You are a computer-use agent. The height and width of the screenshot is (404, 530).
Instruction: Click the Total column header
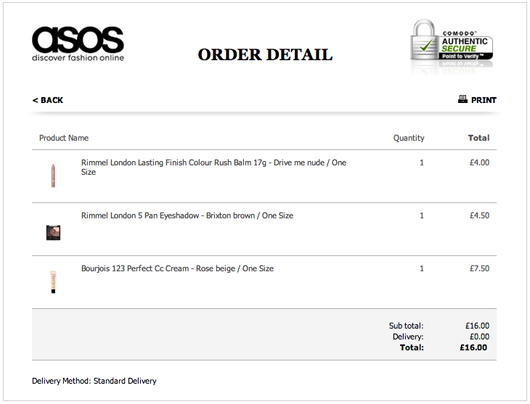[479, 138]
